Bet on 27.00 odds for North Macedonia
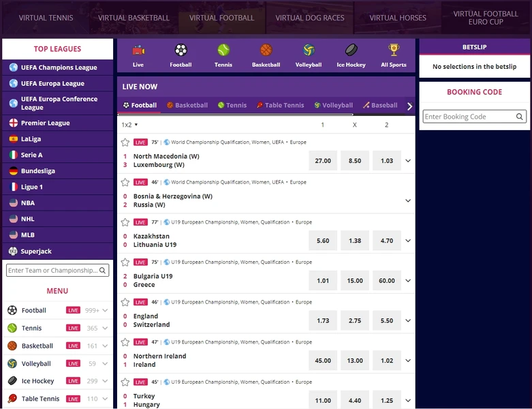The image size is (532, 409). point(323,161)
